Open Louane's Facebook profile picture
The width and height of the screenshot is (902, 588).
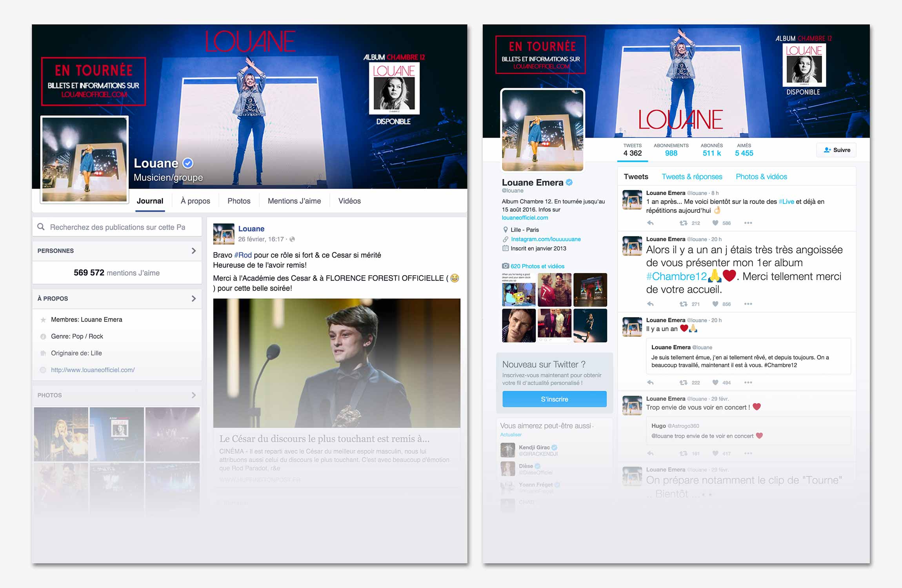[85, 160]
